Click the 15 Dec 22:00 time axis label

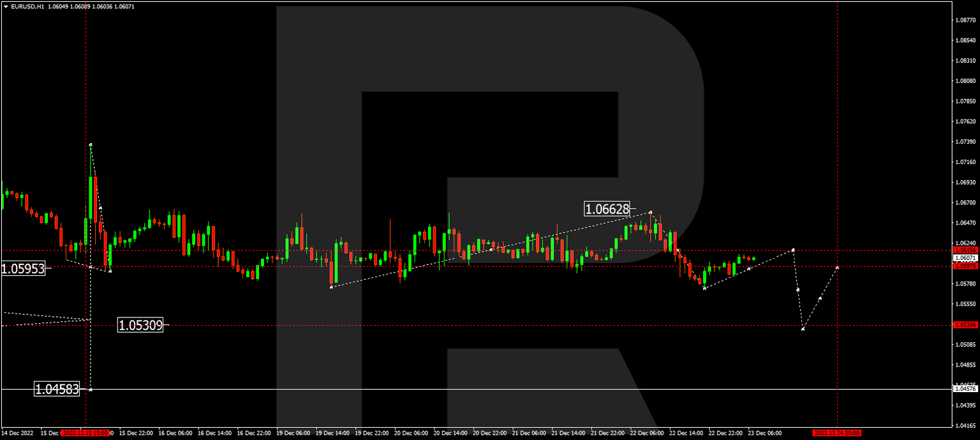coord(136,433)
